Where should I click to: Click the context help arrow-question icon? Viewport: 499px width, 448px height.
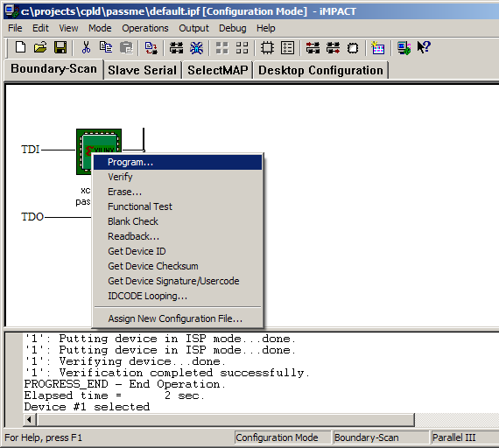pyautogui.click(x=424, y=47)
